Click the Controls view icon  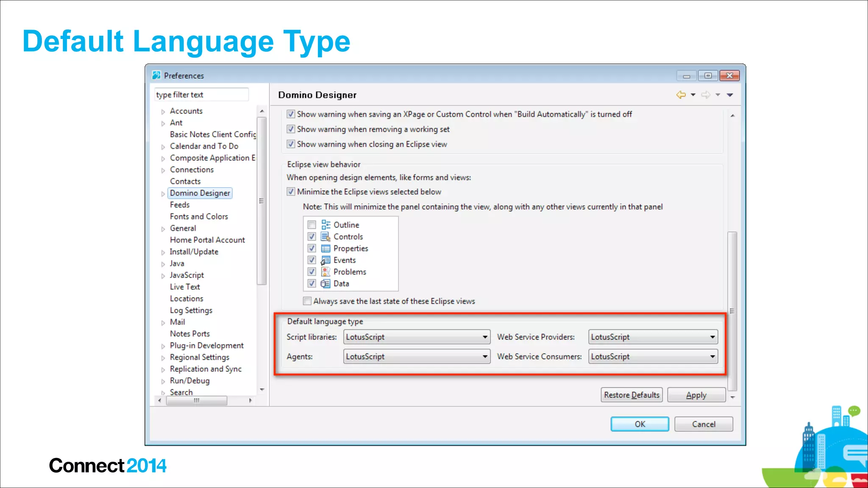(325, 236)
